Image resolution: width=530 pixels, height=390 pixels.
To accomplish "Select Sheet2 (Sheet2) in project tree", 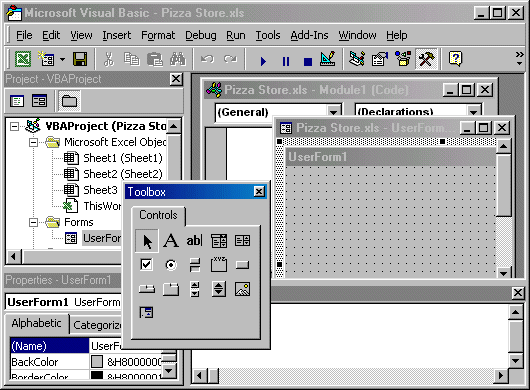I will 123,174.
